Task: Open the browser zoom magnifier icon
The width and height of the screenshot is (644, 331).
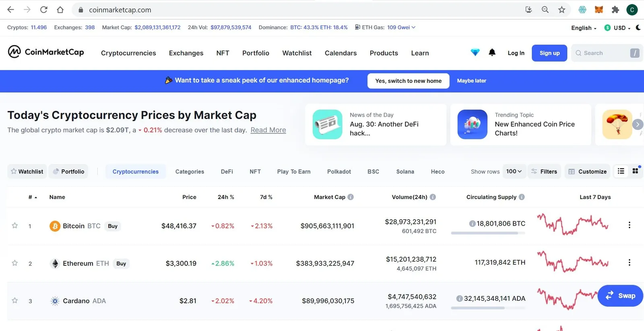Action: pos(545,10)
